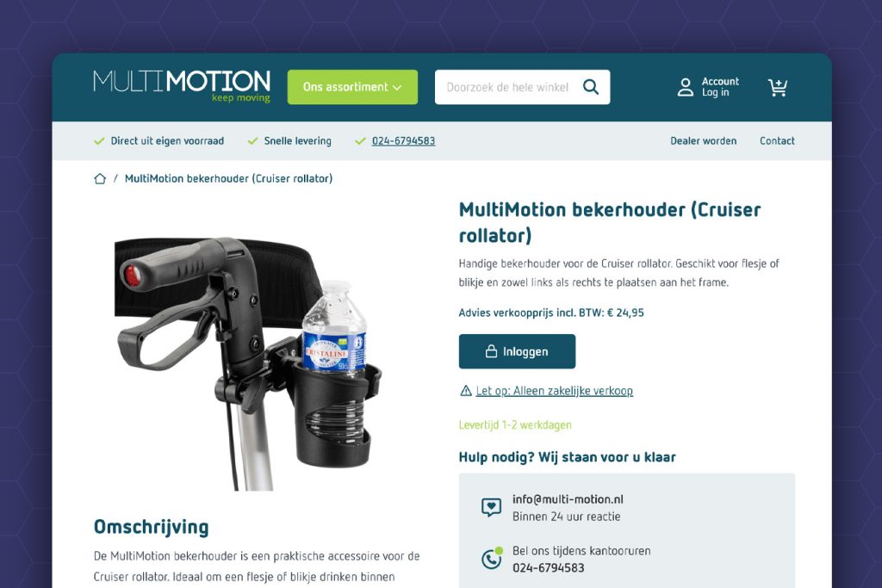The width and height of the screenshot is (882, 588).
Task: Open Let op: Alleen zakelijke verkoop link
Action: (554, 391)
